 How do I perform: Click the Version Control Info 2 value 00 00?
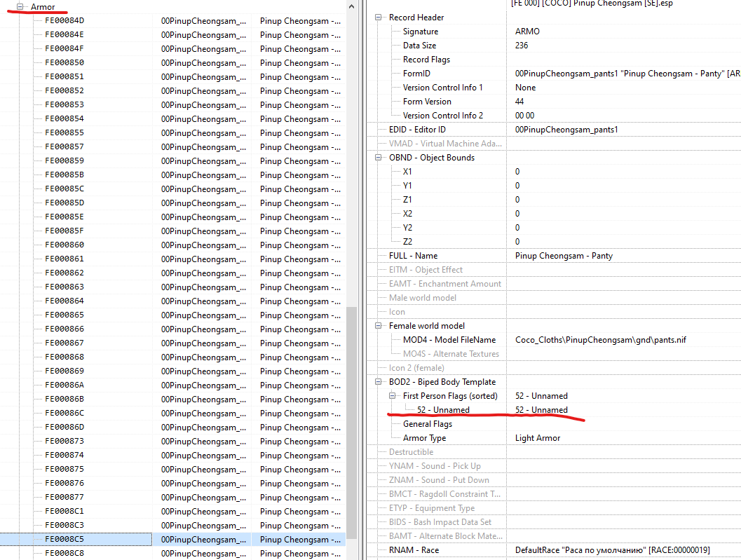[524, 116]
